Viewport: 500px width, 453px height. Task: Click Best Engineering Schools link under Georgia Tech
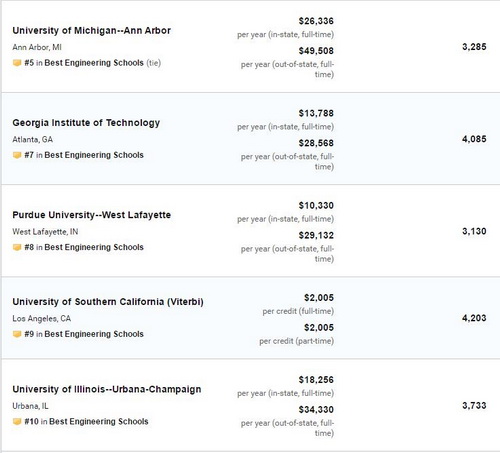tap(94, 155)
